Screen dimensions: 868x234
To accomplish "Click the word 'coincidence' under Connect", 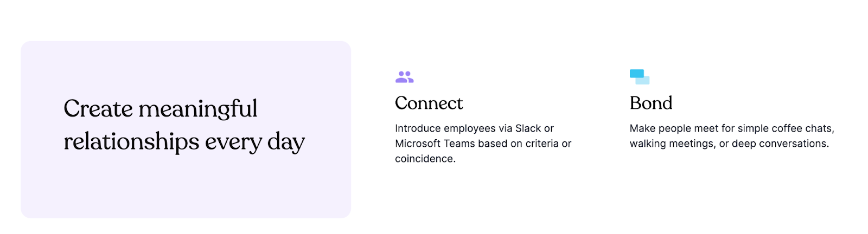I will pyautogui.click(x=424, y=159).
